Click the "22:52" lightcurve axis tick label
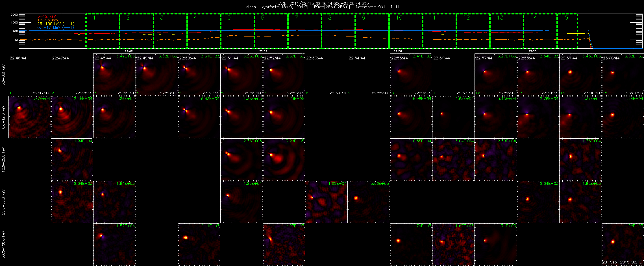 click(x=263, y=52)
